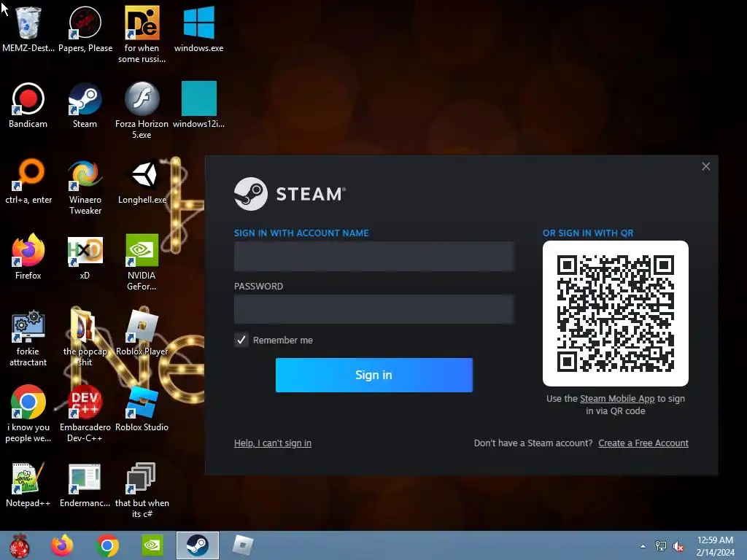Launch Embarcadero Dev-C++ from the desktop
Viewport: 747px width, 560px height.
pyautogui.click(x=85, y=413)
